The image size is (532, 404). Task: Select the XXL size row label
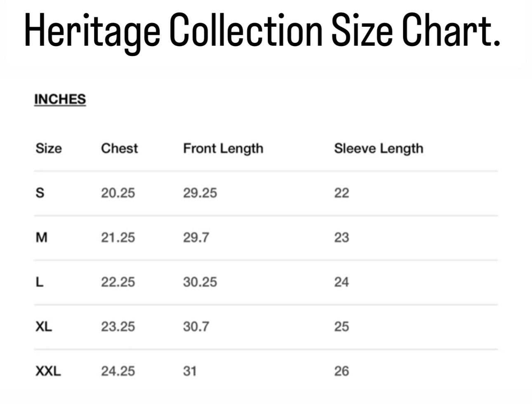(x=48, y=371)
